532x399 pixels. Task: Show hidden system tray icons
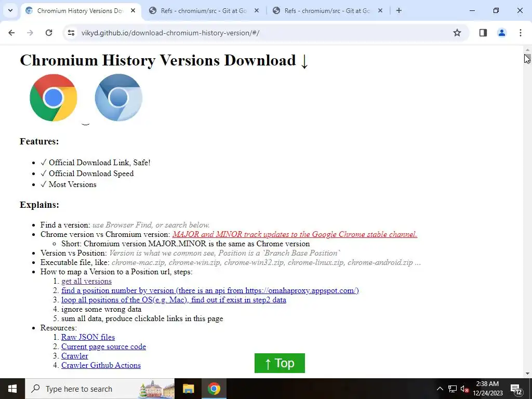(440, 389)
